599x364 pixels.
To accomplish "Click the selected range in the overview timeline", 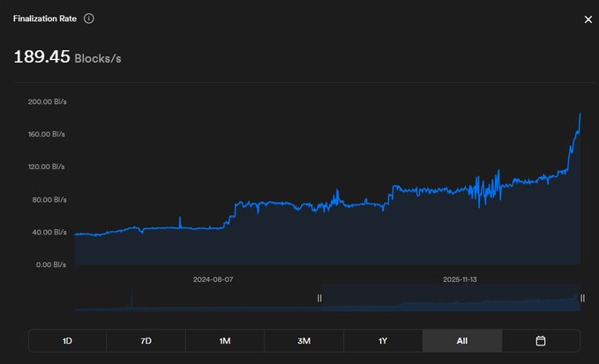I will (x=451, y=298).
